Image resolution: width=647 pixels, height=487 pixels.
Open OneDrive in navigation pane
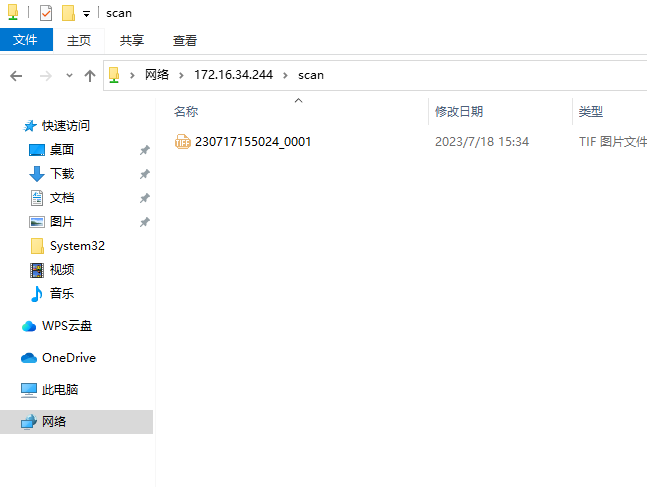click(69, 357)
